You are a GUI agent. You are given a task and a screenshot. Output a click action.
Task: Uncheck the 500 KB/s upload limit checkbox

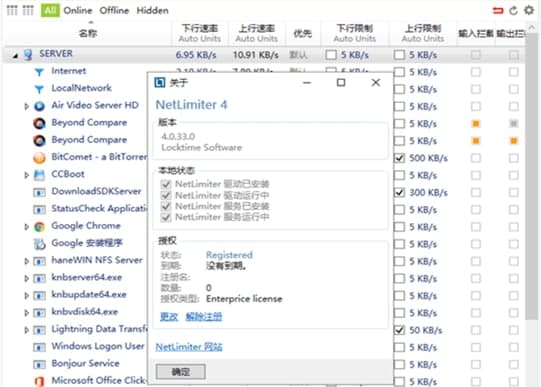click(x=399, y=158)
